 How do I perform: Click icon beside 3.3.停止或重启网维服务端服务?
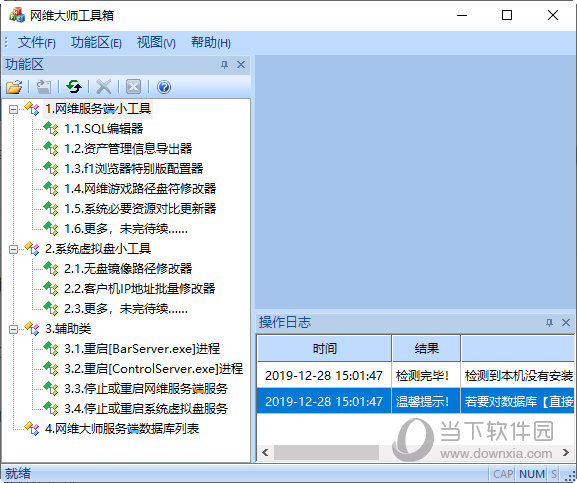click(x=51, y=388)
